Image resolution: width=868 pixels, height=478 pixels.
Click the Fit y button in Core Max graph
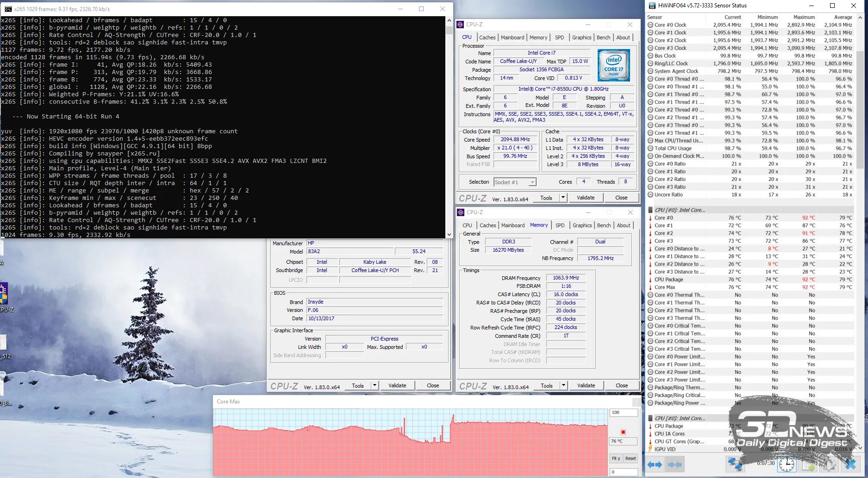tap(616, 459)
